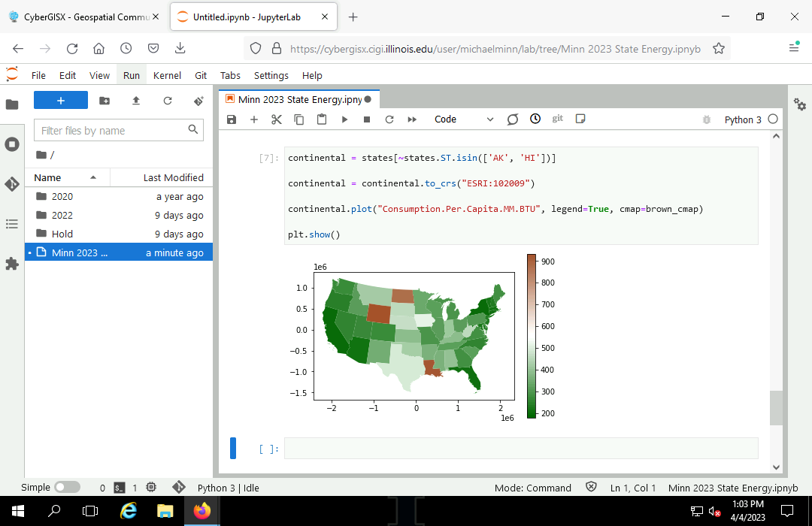Image resolution: width=812 pixels, height=526 pixels.
Task: Open the Extension Manager puzzle icon
Action: pos(12,264)
